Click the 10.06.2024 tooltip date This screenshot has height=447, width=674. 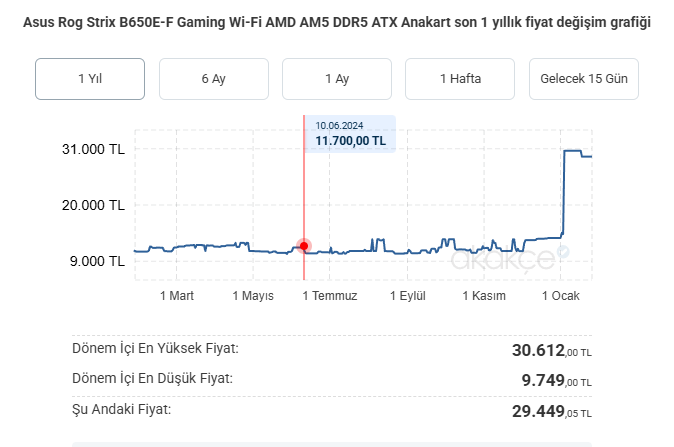tap(339, 126)
